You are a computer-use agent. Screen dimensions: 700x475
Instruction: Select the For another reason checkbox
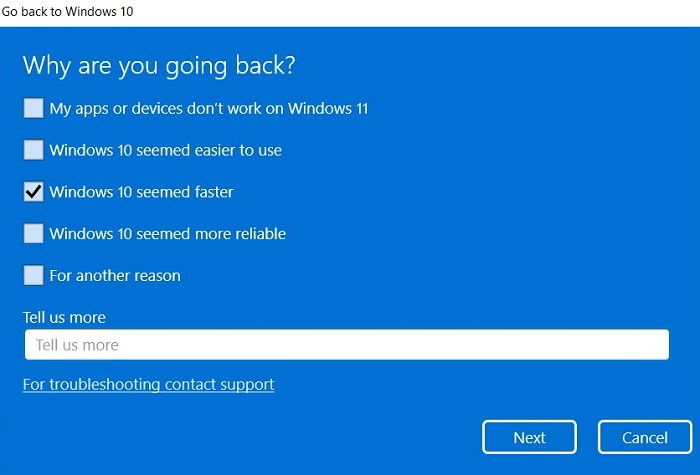pos(33,275)
